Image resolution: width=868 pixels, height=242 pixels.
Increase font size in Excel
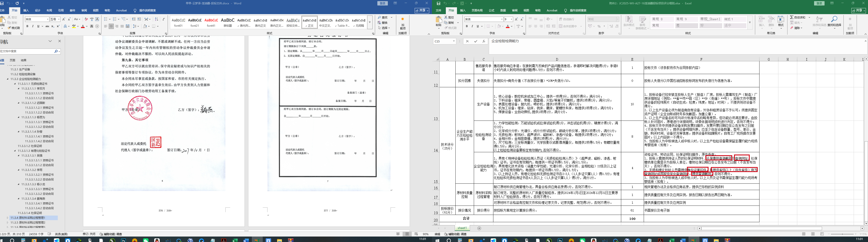pyautogui.click(x=516, y=19)
